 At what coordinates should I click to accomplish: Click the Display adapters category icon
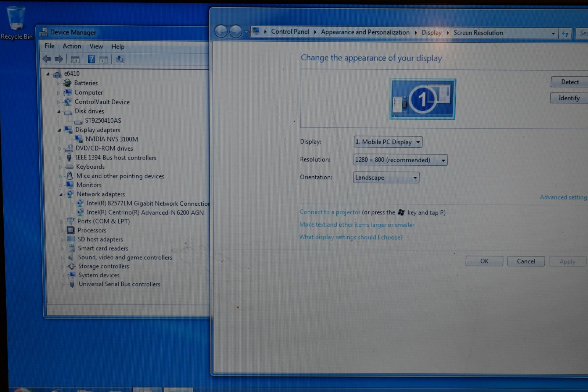(68, 130)
